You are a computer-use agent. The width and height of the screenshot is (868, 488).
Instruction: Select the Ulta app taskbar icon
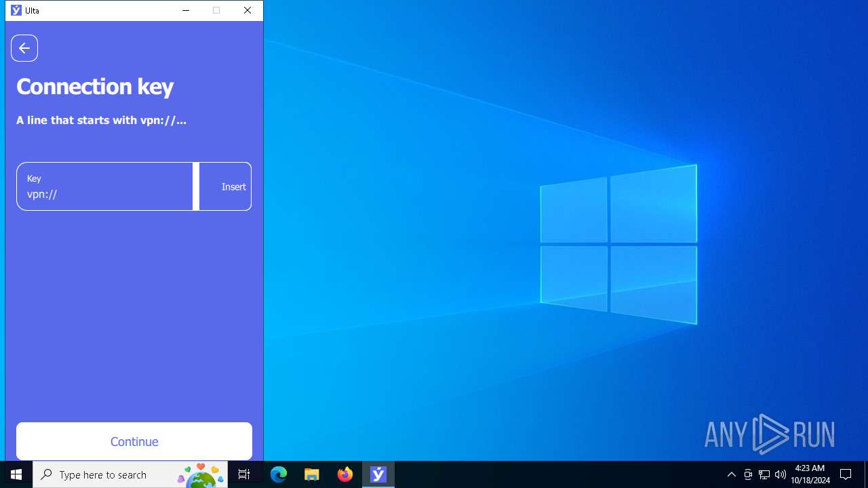pos(378,474)
